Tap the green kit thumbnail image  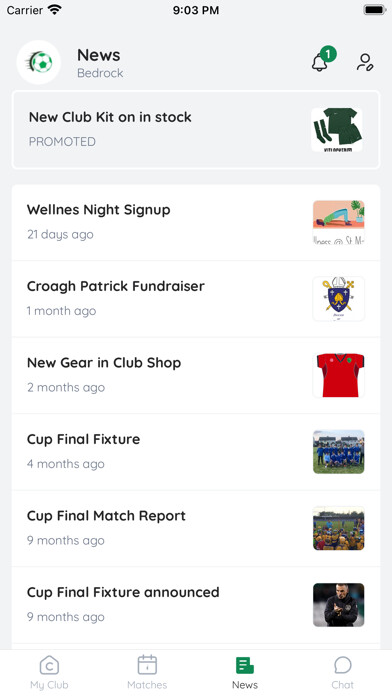pos(337,130)
